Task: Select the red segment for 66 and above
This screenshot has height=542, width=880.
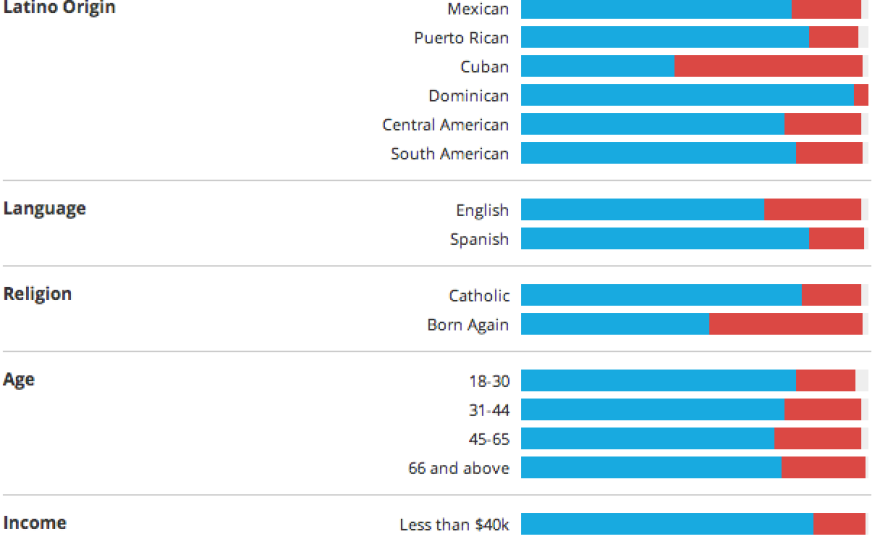Action: (823, 468)
